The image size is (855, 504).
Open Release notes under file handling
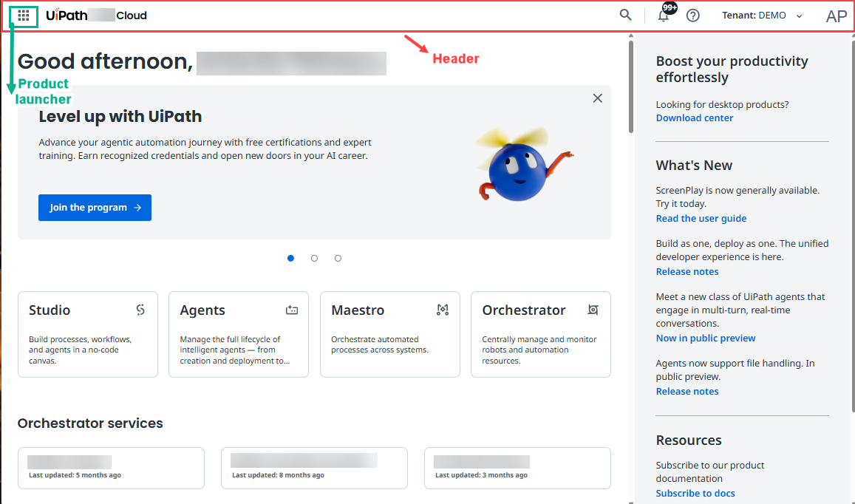pyautogui.click(x=687, y=391)
